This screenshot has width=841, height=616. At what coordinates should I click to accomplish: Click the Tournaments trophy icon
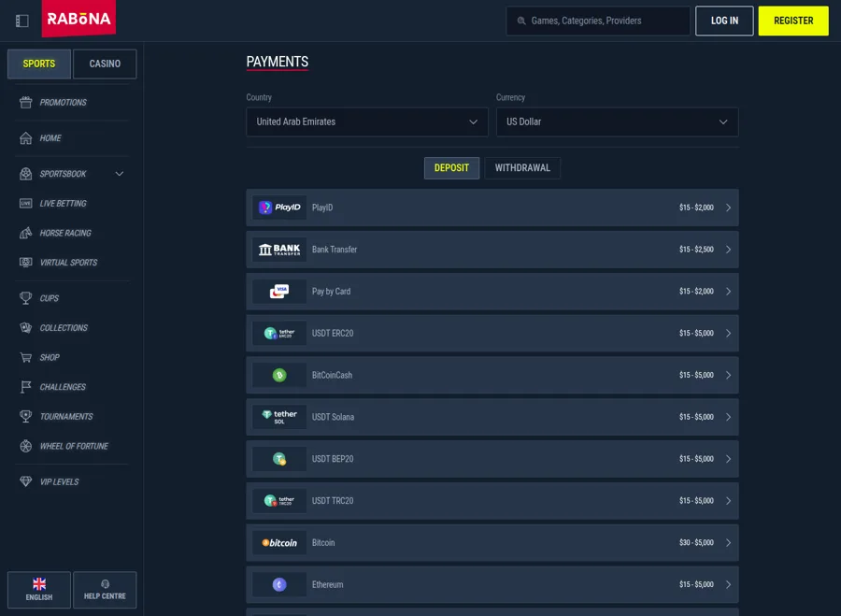click(x=26, y=416)
